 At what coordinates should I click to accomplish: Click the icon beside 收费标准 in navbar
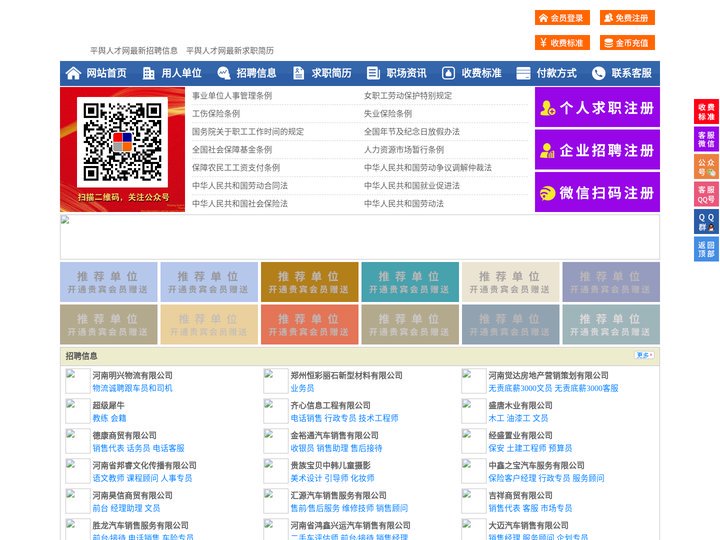448,73
